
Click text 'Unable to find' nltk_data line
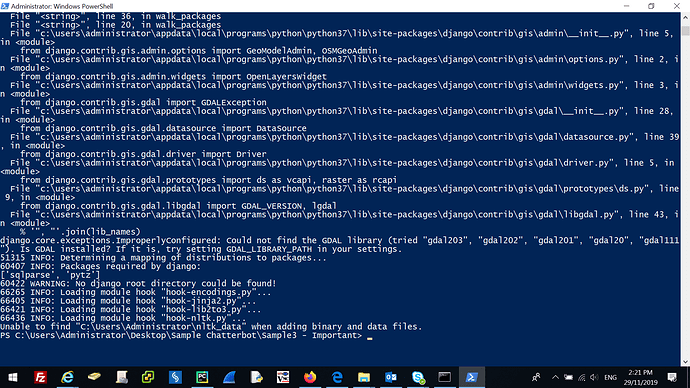(211, 327)
